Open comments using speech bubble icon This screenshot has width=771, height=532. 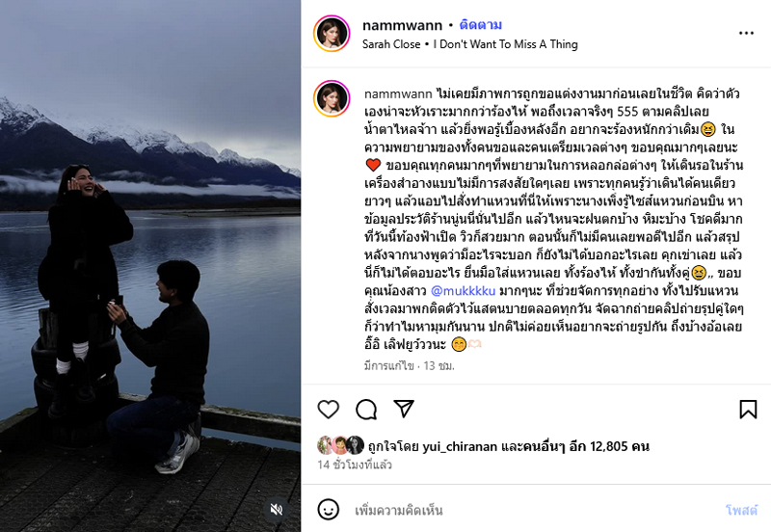366,409
